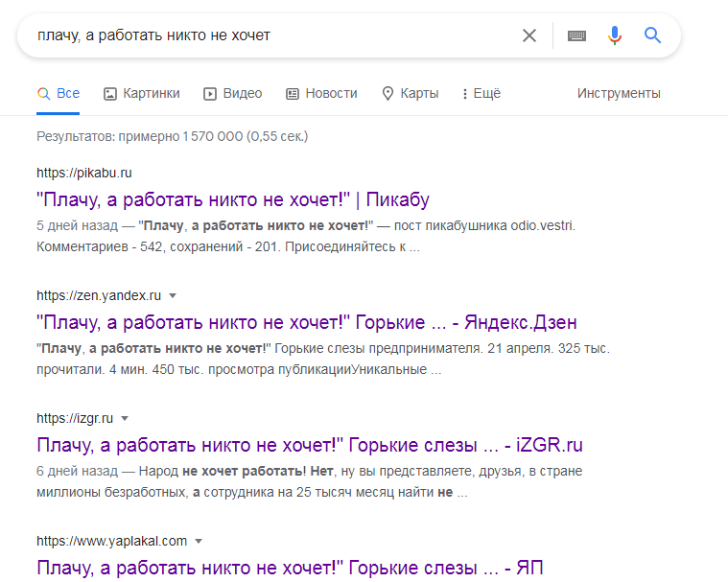Click the https://izgr.ru URL text
Image resolution: width=728 pixels, height=582 pixels.
[75, 418]
